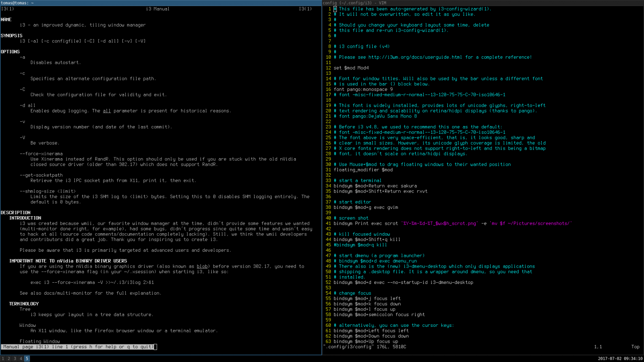Click '# change focus' comment in vim
Image resolution: width=644 pixels, height=362 pixels.
click(x=352, y=293)
